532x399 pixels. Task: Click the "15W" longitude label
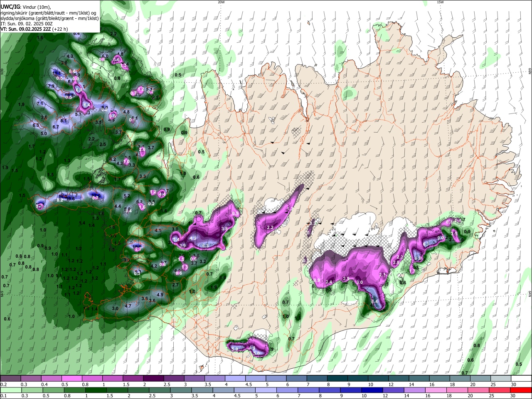440,2
